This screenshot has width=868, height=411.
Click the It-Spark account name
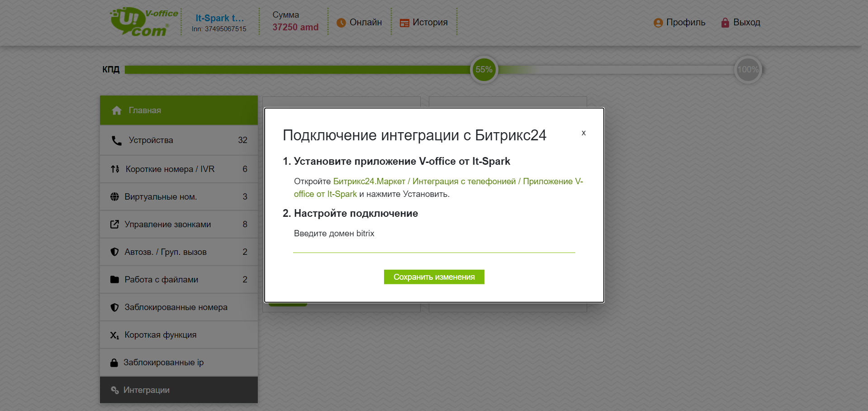(x=219, y=18)
